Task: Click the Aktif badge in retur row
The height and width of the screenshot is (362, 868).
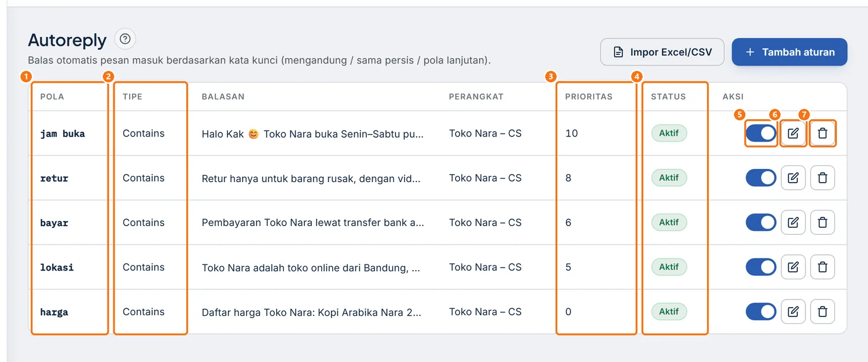Action: pos(669,178)
